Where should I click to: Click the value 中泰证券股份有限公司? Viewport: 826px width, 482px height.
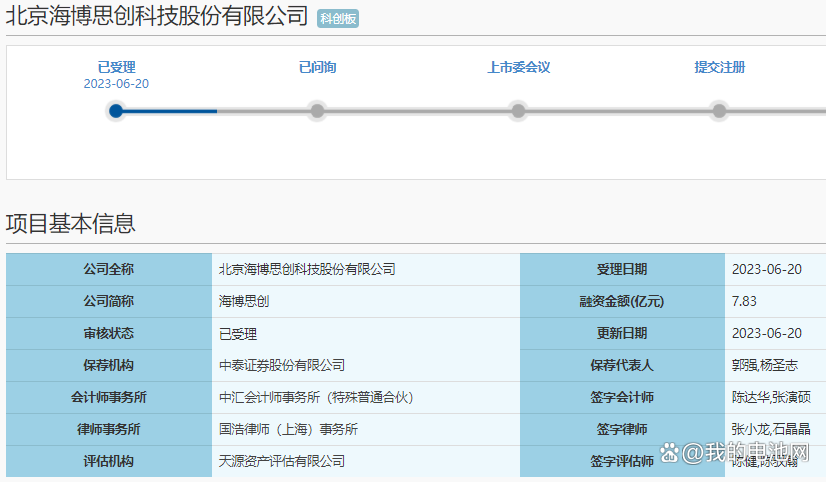pos(282,366)
